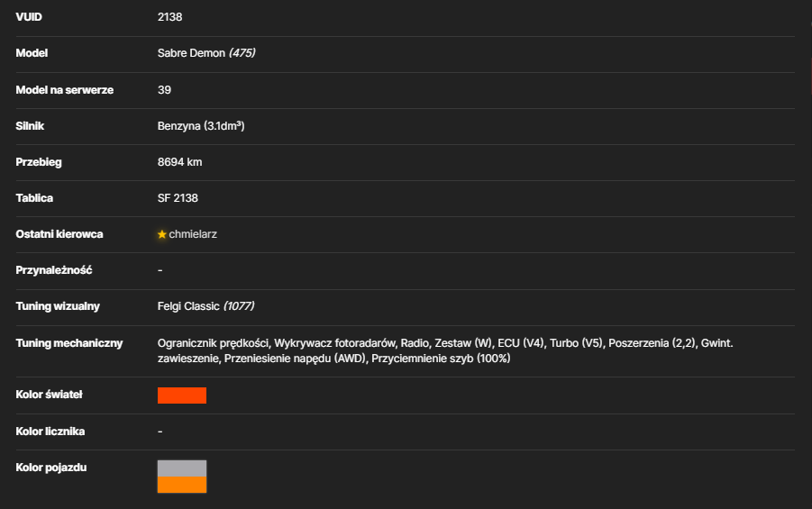Click the dash value for Przynależność
812x509 pixels.
[x=160, y=270]
